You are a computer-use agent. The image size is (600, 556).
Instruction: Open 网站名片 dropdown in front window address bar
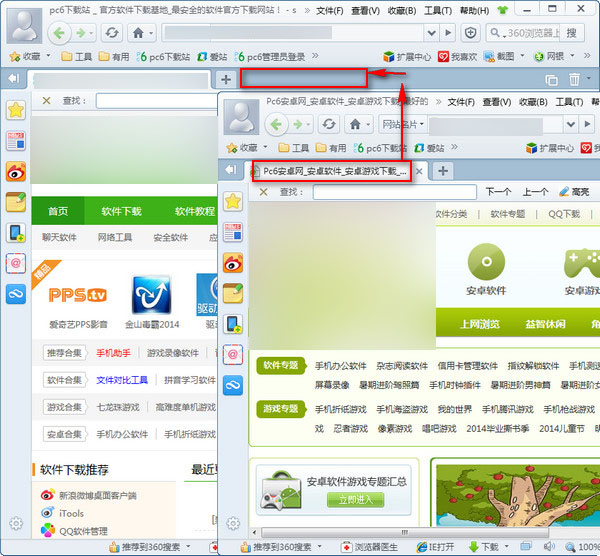tap(403, 124)
